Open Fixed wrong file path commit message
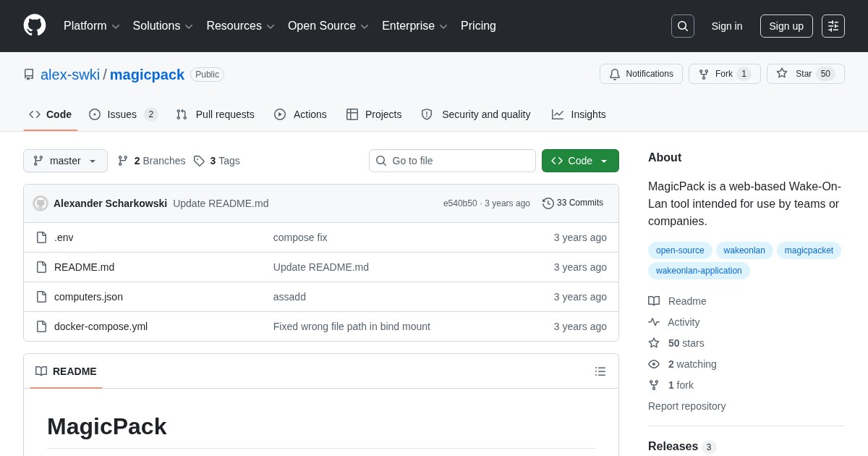Image resolution: width=868 pixels, height=456 pixels. tap(352, 326)
